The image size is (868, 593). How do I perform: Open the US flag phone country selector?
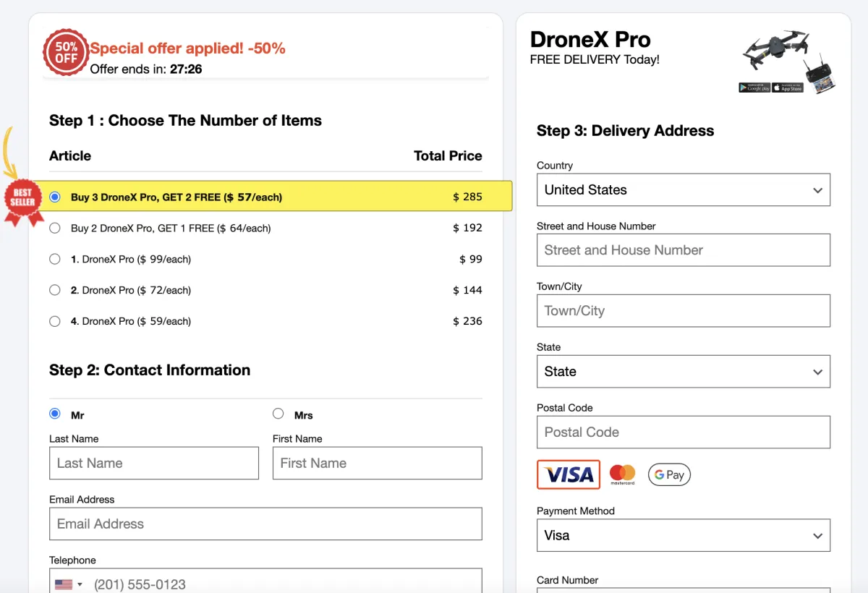[x=69, y=584]
